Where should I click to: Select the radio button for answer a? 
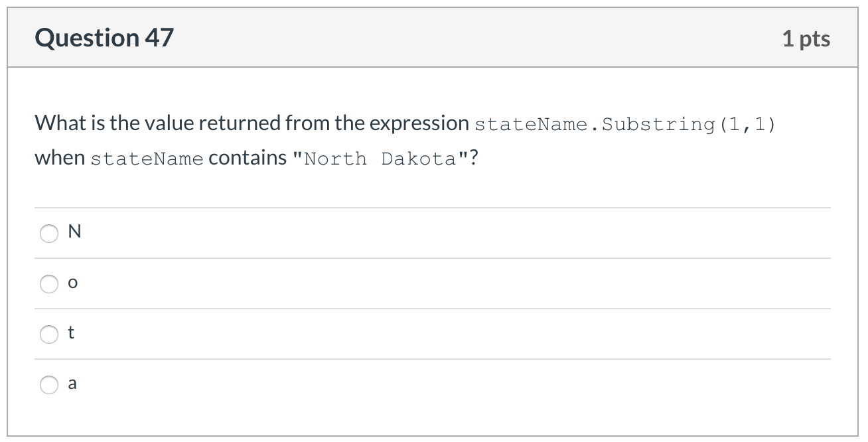[x=49, y=384]
